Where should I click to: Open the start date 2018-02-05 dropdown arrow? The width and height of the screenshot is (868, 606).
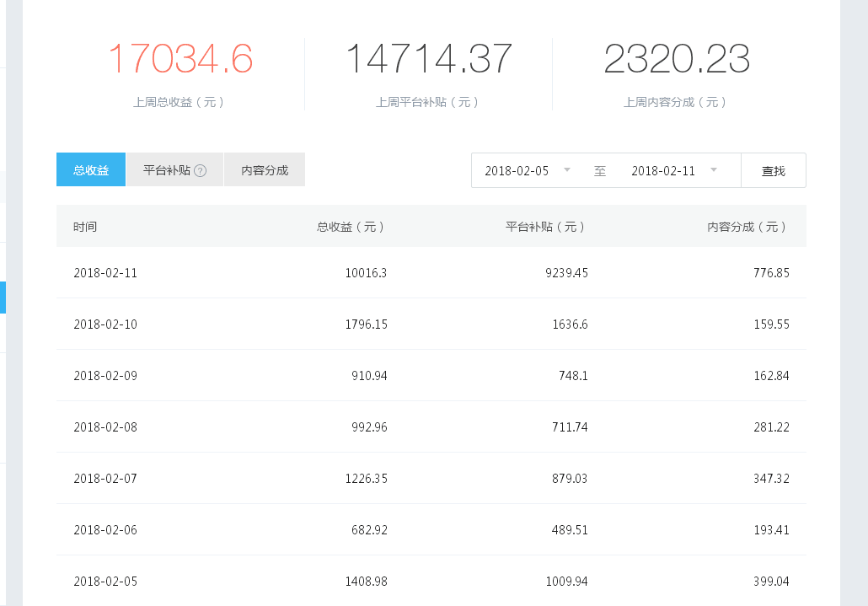coord(567,170)
